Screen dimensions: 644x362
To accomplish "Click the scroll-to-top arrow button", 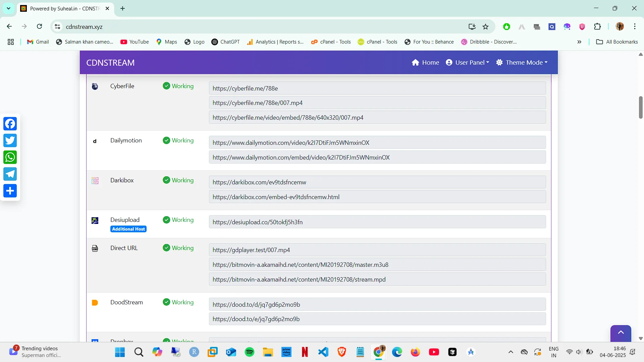I will click(x=621, y=333).
